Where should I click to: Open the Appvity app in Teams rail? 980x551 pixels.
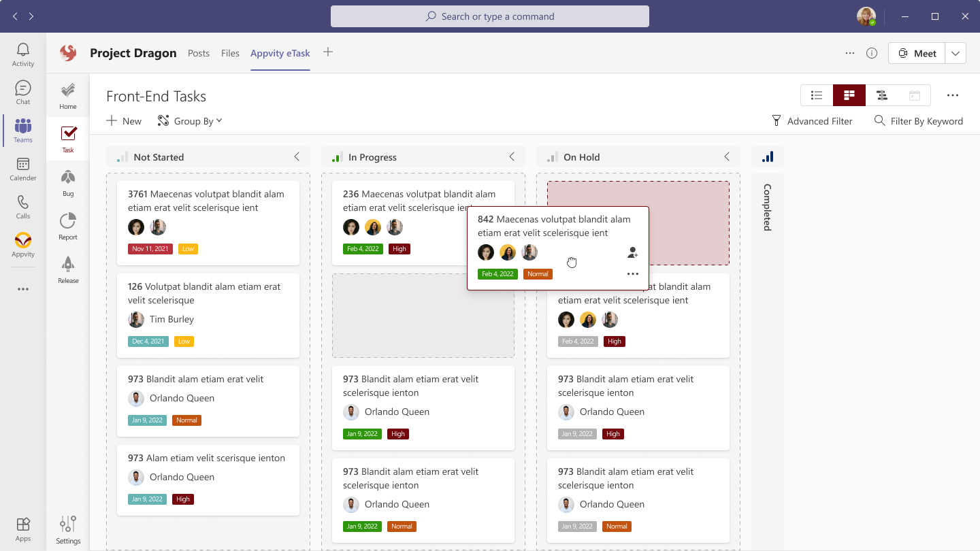coord(22,246)
